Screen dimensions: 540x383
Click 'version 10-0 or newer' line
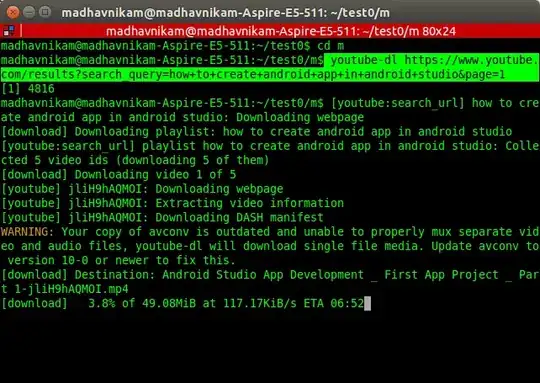122,260
